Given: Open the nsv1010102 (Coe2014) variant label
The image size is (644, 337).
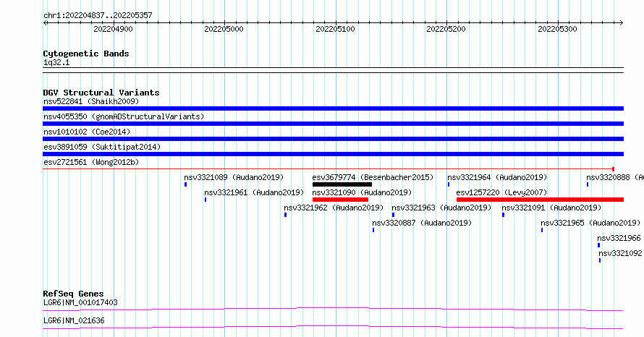Looking at the screenshot, I should (87, 132).
